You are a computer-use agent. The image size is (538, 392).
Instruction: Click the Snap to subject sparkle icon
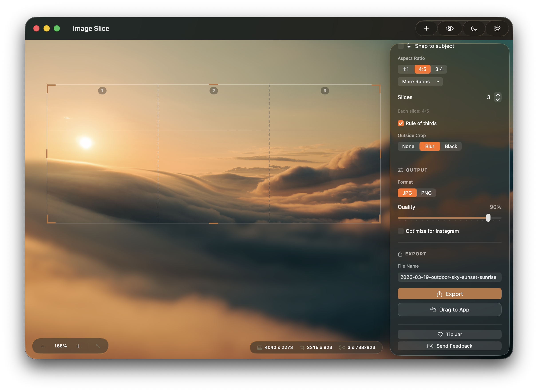tap(409, 46)
